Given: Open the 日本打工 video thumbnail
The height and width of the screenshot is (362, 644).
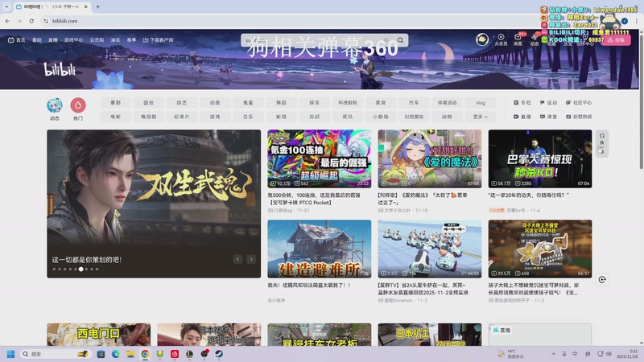Looking at the screenshot, I should click(430, 335).
